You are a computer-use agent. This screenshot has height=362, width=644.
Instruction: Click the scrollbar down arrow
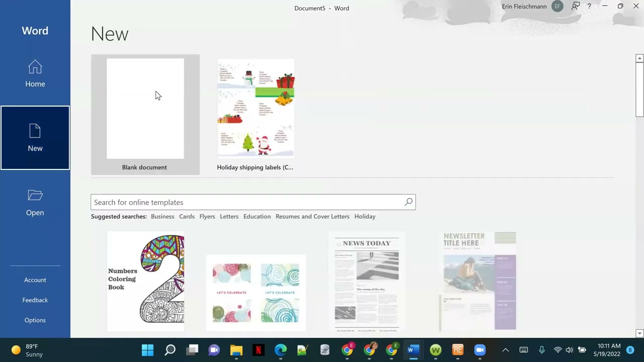tap(639, 333)
